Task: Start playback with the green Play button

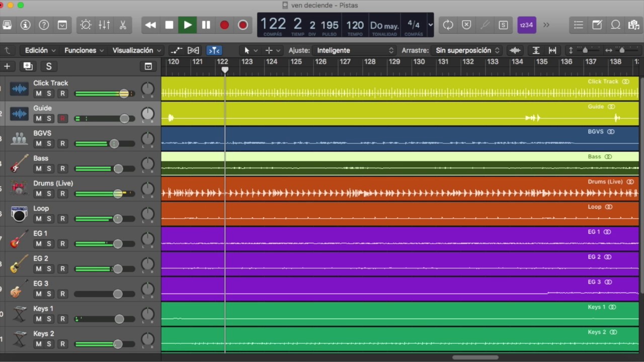Action: 188,25
